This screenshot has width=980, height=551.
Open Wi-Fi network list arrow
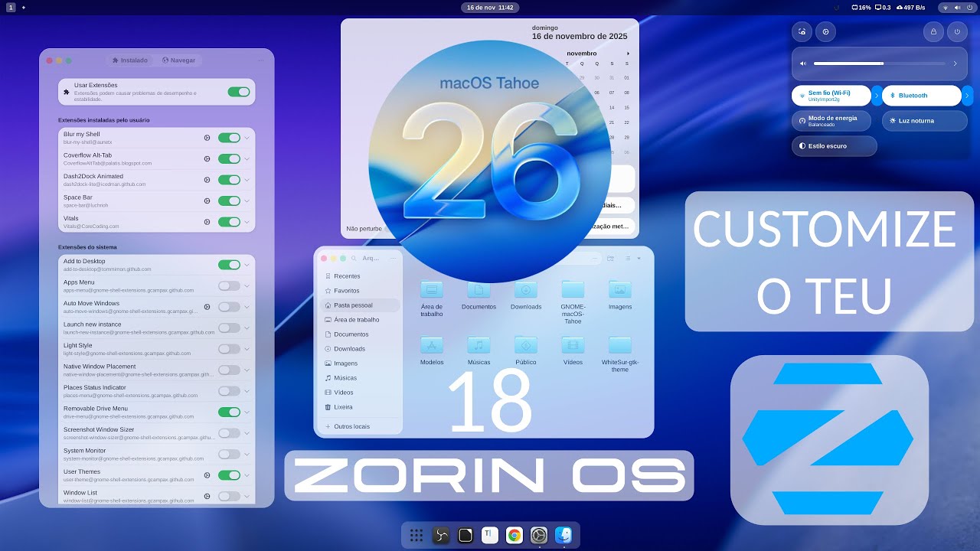[x=877, y=96]
